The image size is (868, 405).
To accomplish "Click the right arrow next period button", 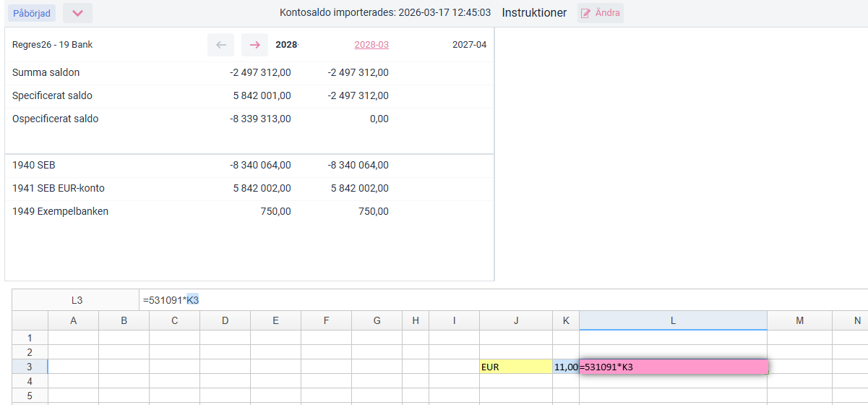I will (x=254, y=45).
